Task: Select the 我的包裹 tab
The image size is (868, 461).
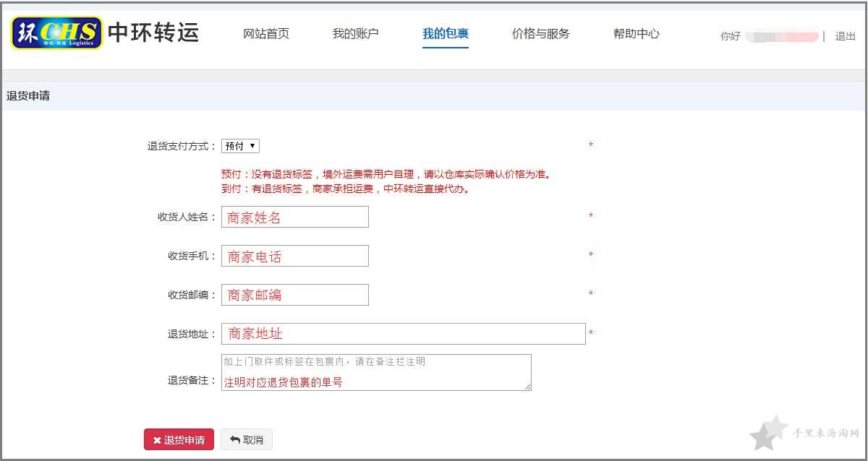Action: [x=446, y=33]
